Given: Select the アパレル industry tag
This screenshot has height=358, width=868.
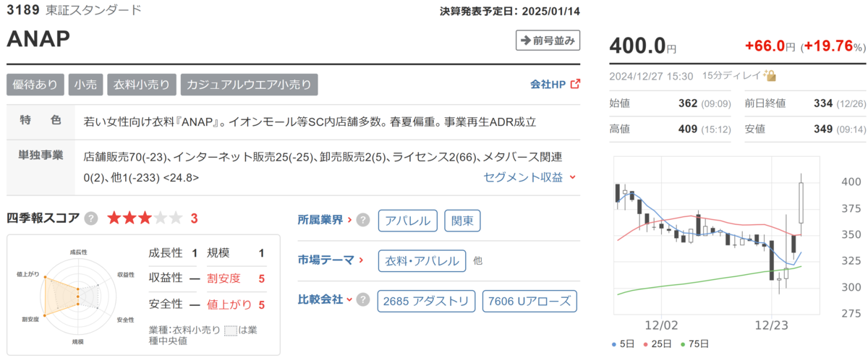Looking at the screenshot, I should [x=408, y=220].
